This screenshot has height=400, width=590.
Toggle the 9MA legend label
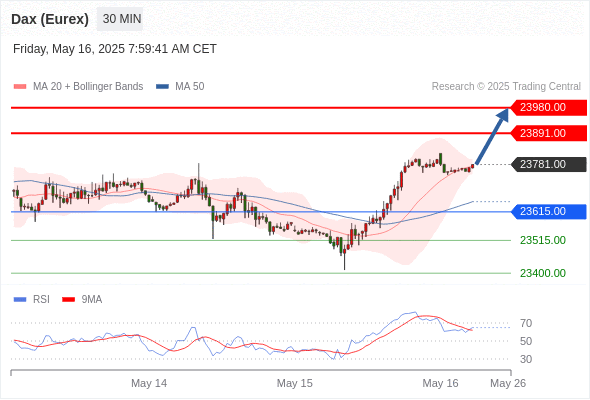92,300
